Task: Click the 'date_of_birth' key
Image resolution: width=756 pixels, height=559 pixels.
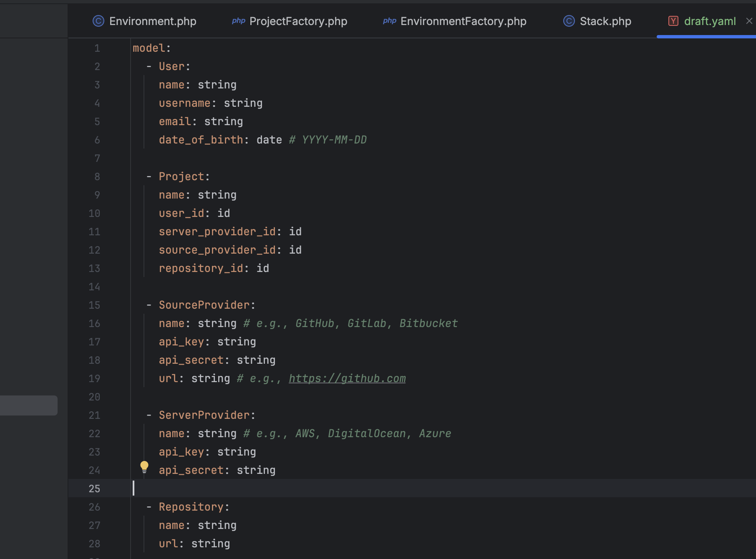Action: click(201, 140)
